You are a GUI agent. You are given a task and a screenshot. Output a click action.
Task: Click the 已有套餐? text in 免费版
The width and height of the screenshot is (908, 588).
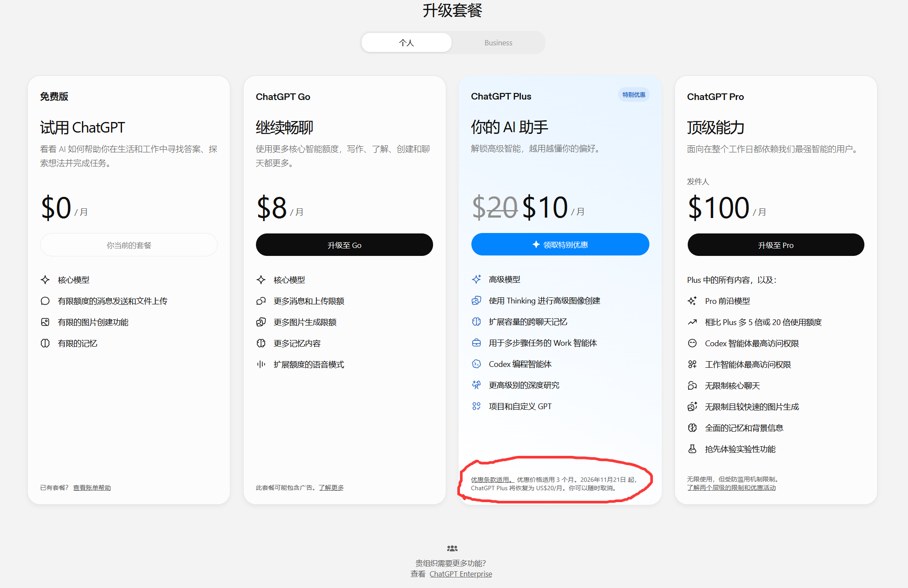[x=55, y=488]
